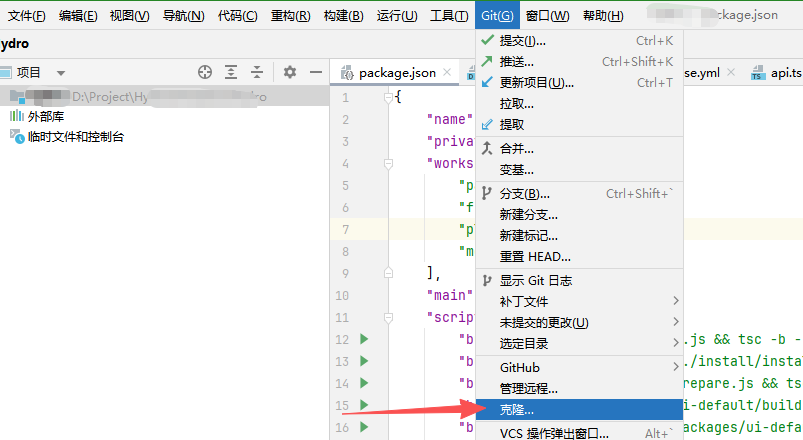This screenshot has height=440, width=803.
Task: Select VCS 操作弹出窗口... menu entry
Action: coord(579,433)
